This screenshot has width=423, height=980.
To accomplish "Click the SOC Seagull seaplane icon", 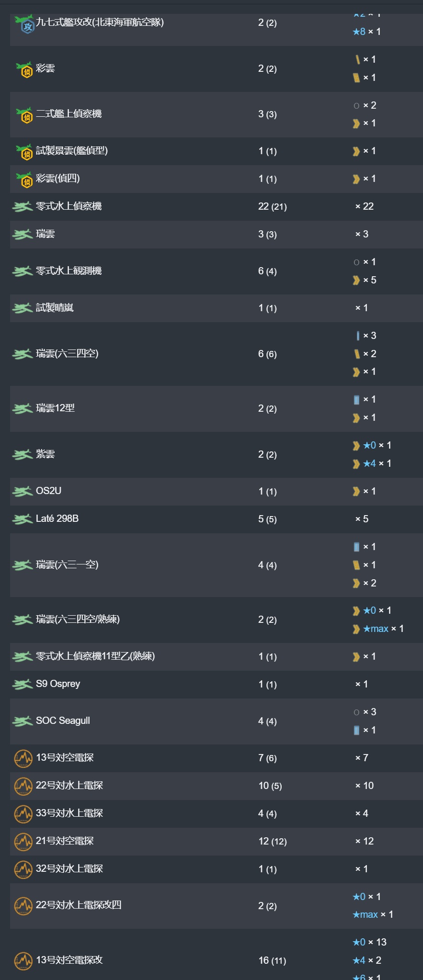I will (23, 721).
